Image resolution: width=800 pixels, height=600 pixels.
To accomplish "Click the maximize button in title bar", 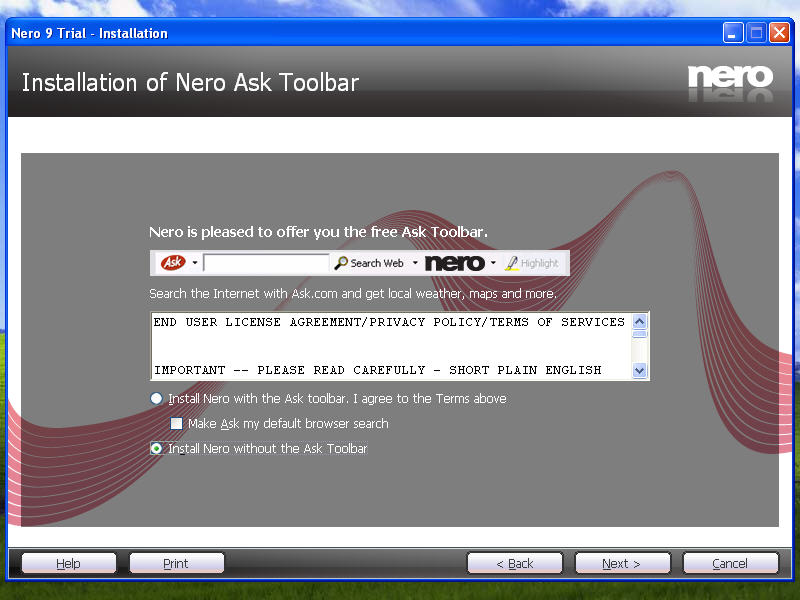I will click(756, 33).
